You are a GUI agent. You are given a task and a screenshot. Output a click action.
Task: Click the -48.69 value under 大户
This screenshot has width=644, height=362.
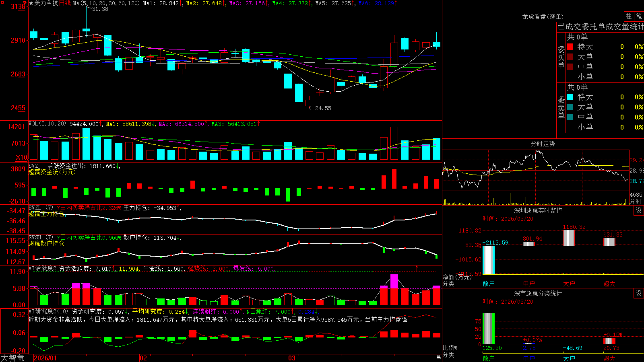(573, 348)
